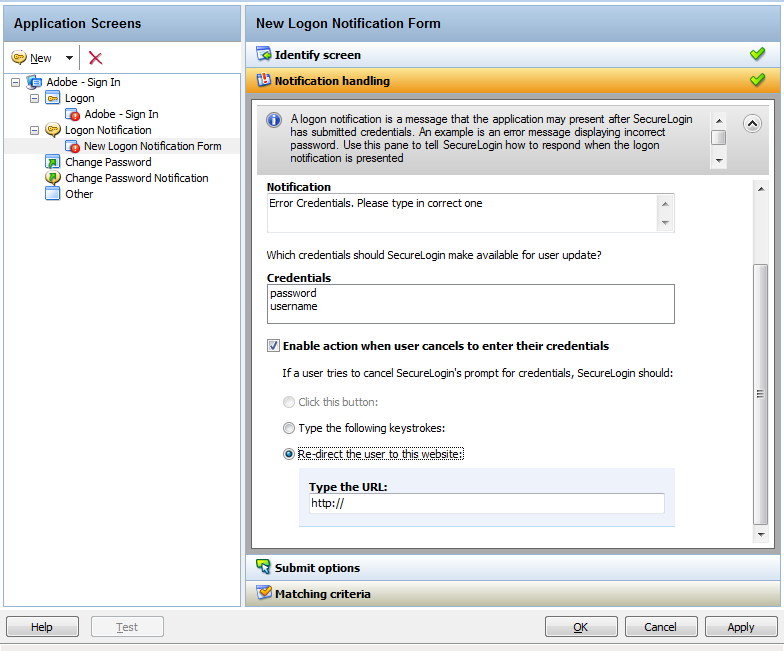
Task: Click the Notification handling green checkmark
Action: [x=758, y=80]
